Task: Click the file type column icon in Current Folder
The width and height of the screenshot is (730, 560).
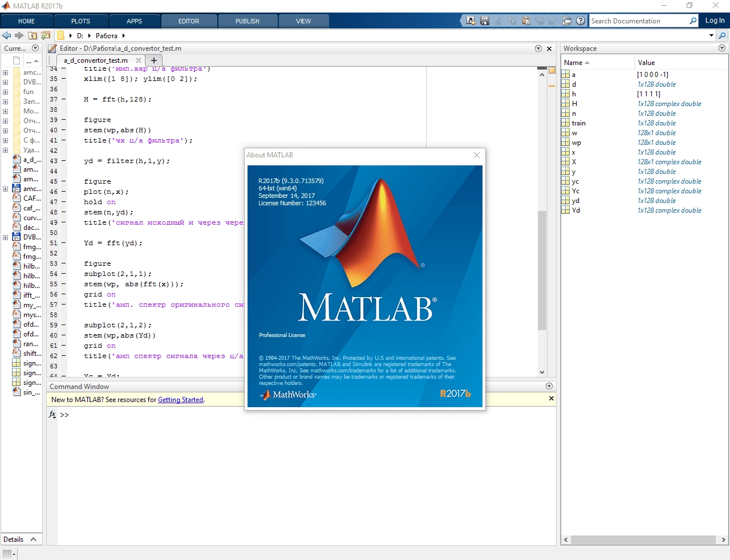Action: coord(17,60)
